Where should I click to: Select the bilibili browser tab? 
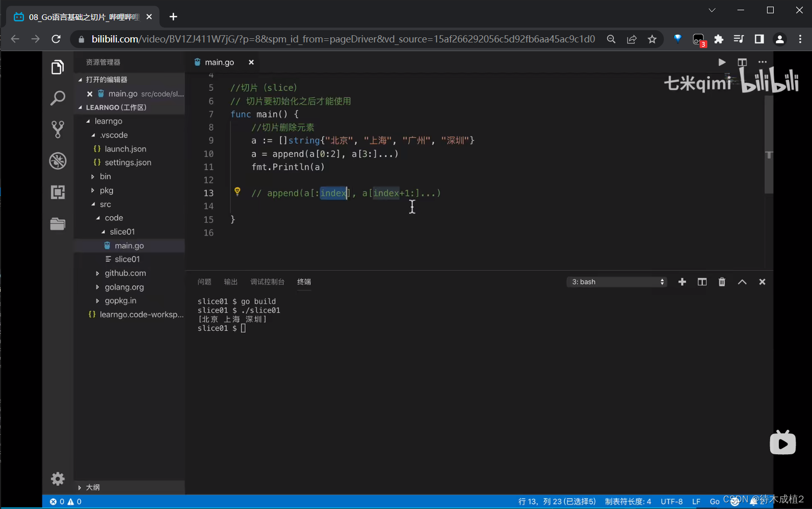83,17
